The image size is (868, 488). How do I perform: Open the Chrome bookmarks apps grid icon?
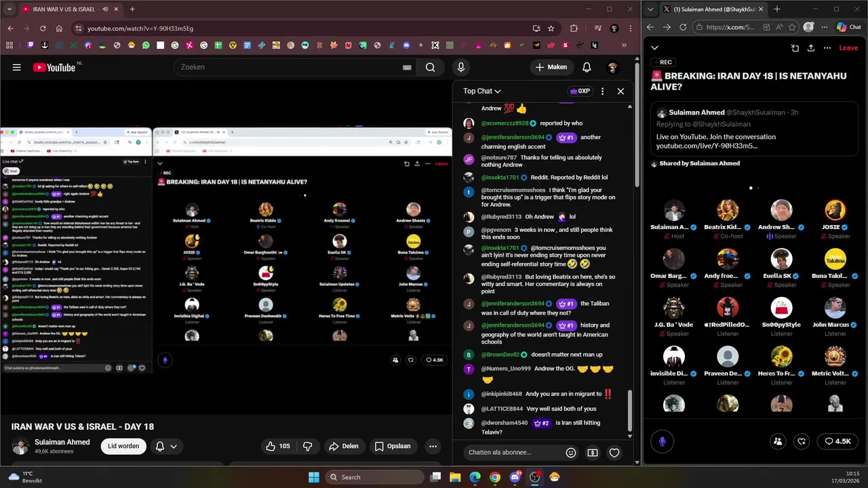9,45
